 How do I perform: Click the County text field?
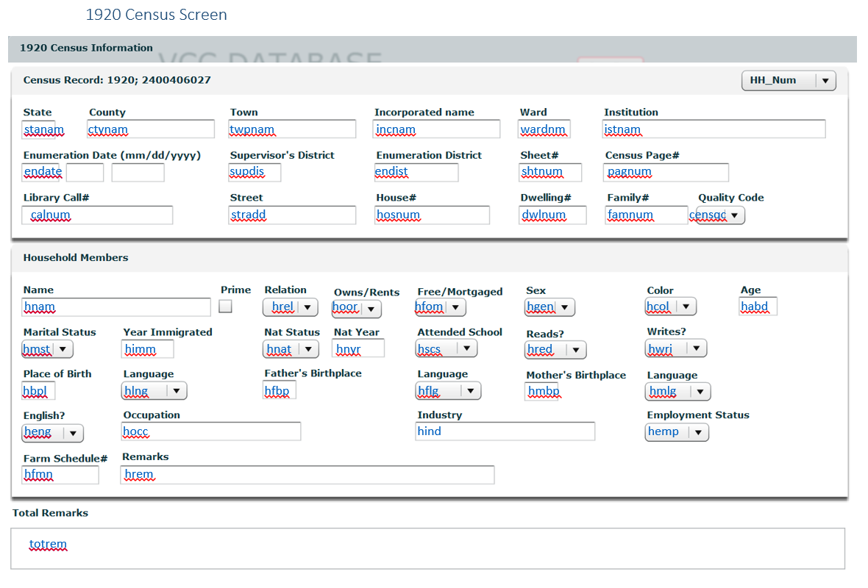(151, 129)
